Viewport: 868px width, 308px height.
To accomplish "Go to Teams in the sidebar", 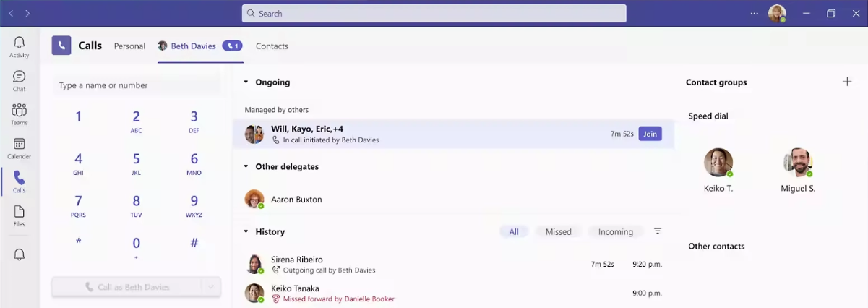I will pyautogui.click(x=19, y=114).
